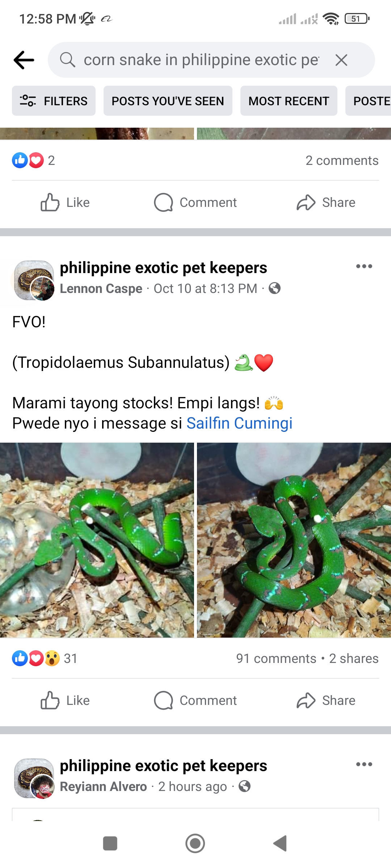The width and height of the screenshot is (391, 868).
Task: Comment on the green snake post
Action: 195,701
